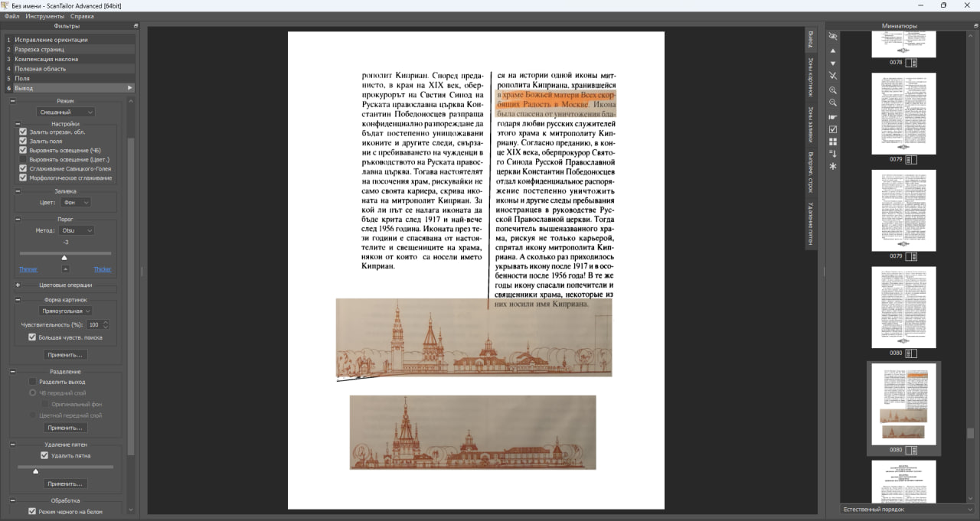Toggle Режим черного на белом checkbox
Viewport: 980px width, 521px height.
(32, 511)
